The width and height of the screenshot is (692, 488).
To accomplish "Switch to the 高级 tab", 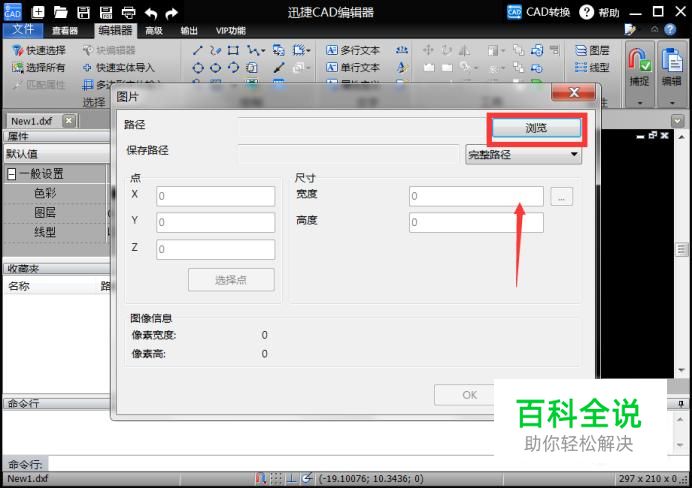I will pyautogui.click(x=154, y=30).
